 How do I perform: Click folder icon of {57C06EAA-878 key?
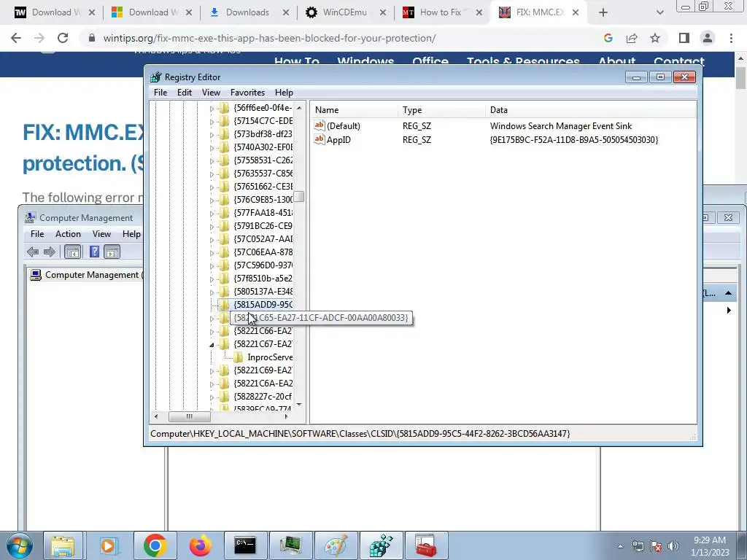tap(225, 252)
